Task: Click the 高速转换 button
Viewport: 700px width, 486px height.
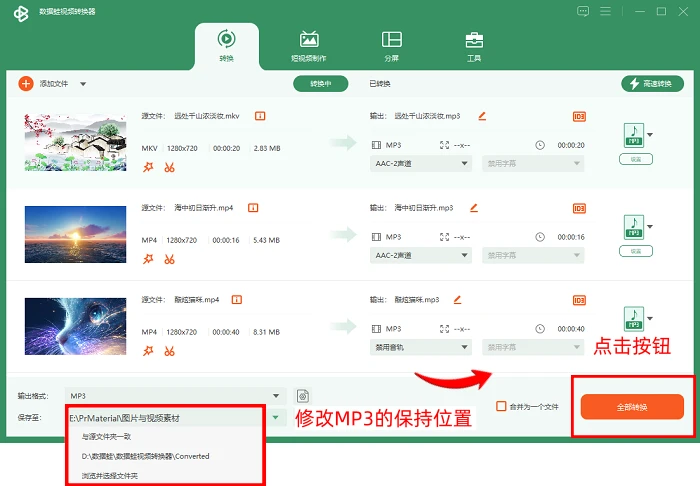Action: [652, 83]
